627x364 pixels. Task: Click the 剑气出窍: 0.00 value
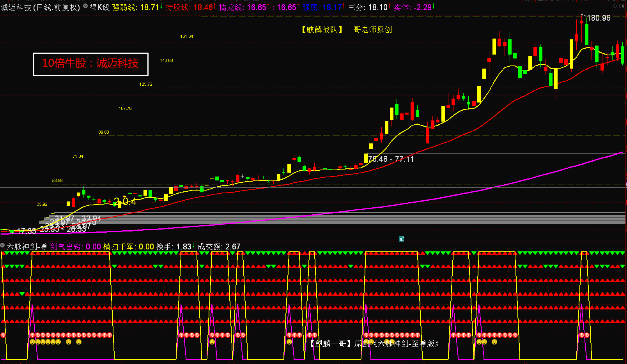click(x=76, y=247)
